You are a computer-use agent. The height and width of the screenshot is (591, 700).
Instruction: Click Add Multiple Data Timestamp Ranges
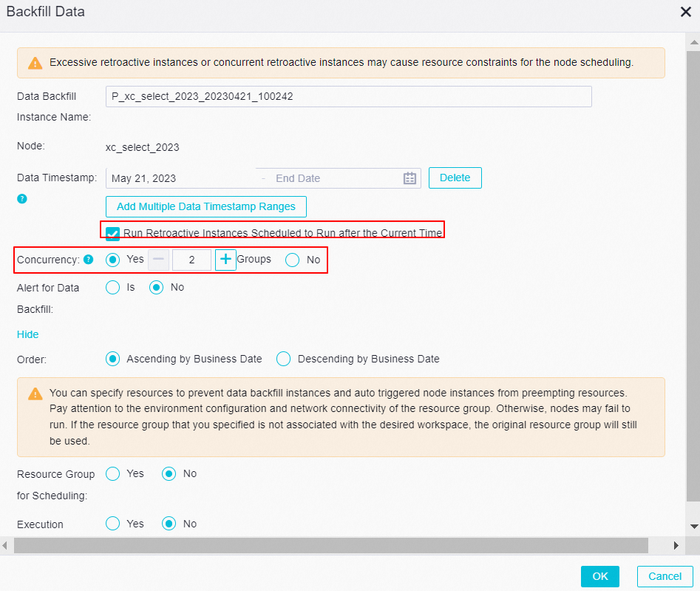205,206
